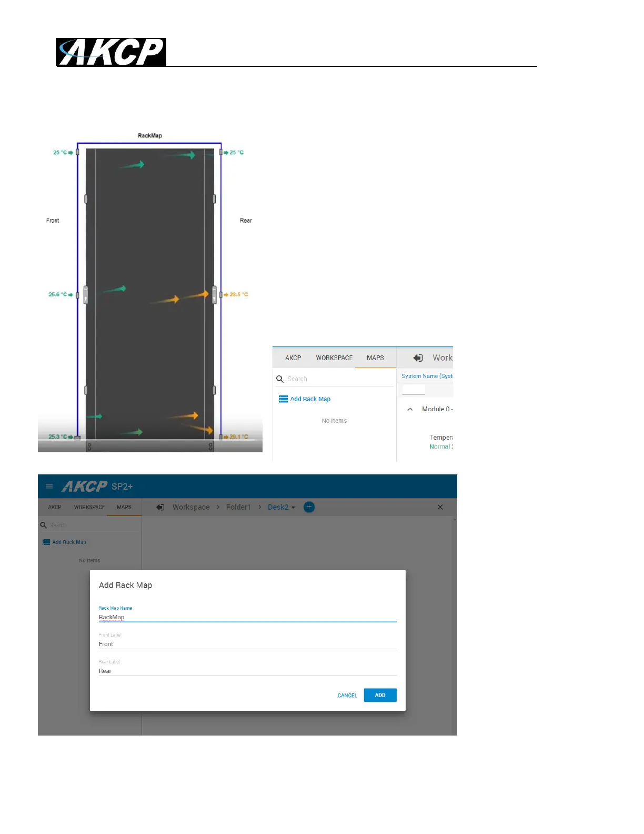Click the back arrow icon before Workspace breadcrumb
Image resolution: width=644 pixels, height=834 pixels.
(x=160, y=507)
